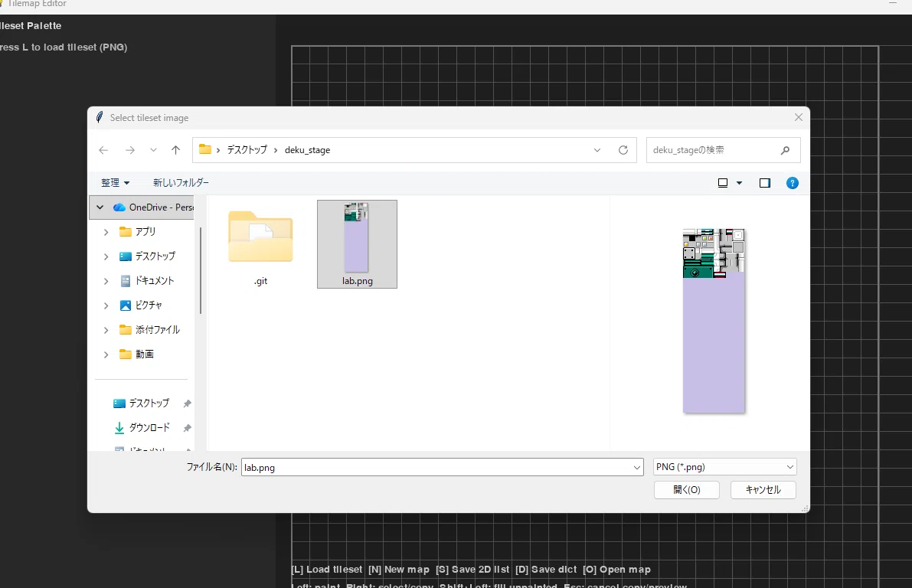Open the 添付ファイル folder in sidebar
Screen dimensions: 912x588
click(x=149, y=330)
